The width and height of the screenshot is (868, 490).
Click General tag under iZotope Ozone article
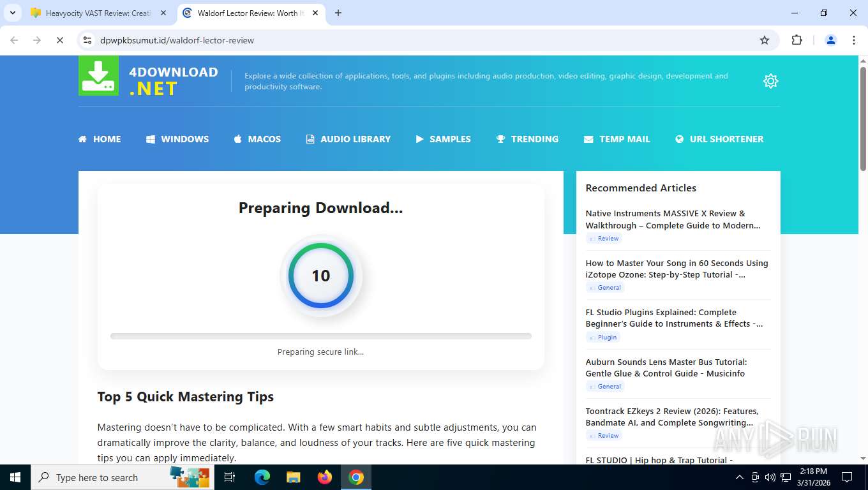pos(605,287)
